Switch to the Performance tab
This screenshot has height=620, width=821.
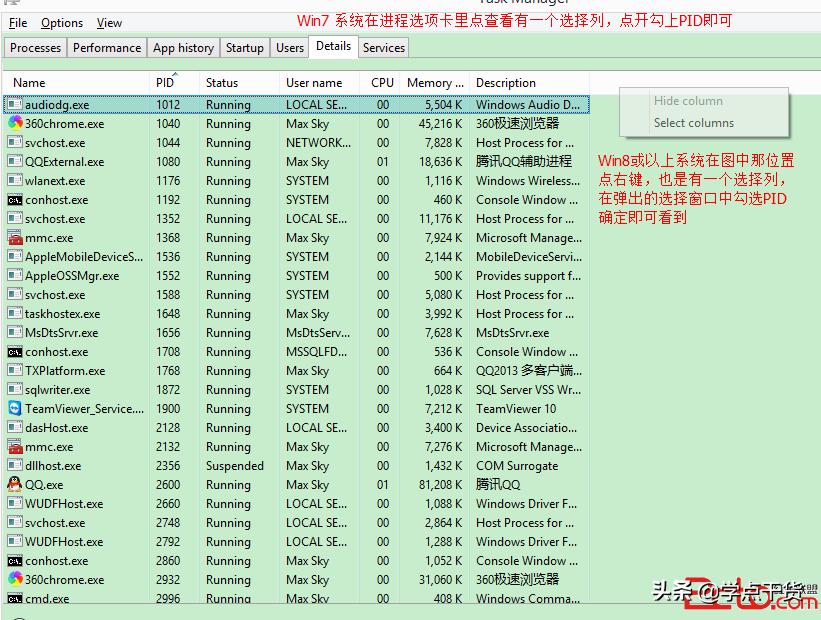106,47
